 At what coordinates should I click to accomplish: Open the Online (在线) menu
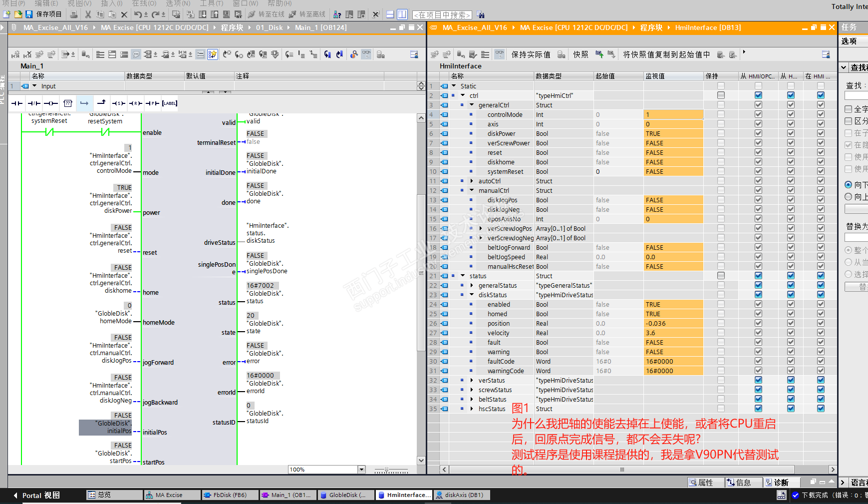coord(144,3)
